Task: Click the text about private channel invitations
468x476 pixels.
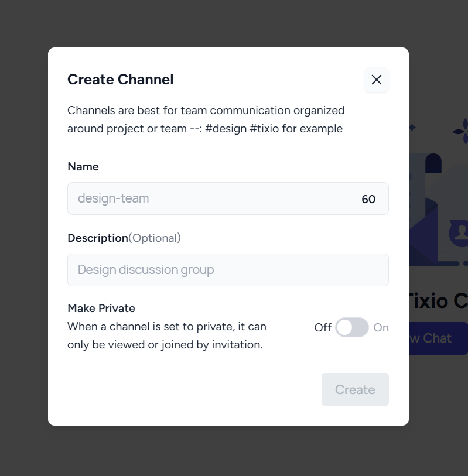Action: click(167, 335)
